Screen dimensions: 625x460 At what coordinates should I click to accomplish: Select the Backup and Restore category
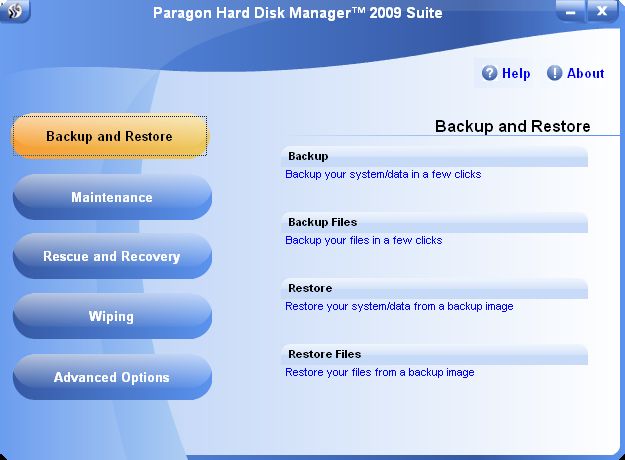(x=110, y=136)
